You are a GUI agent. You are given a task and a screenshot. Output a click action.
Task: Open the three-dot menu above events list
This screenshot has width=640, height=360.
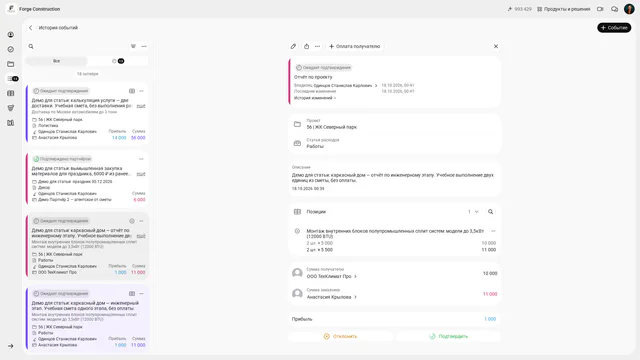pyautogui.click(x=144, y=47)
